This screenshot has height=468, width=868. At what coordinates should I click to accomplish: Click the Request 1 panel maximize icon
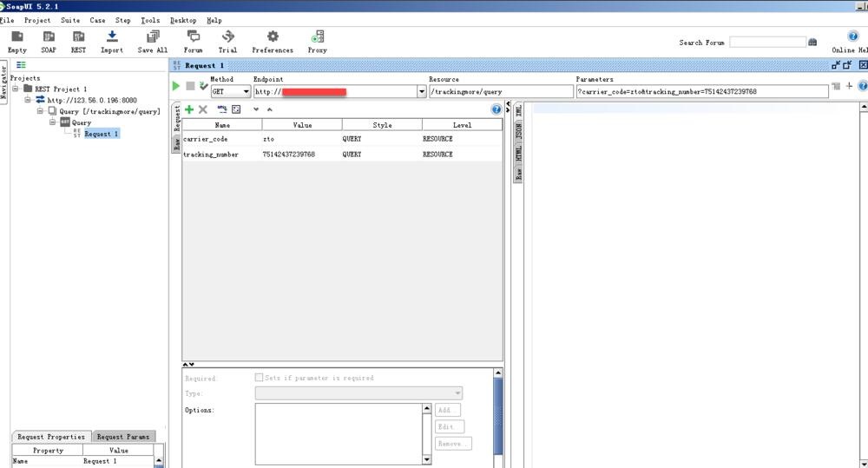tap(847, 65)
